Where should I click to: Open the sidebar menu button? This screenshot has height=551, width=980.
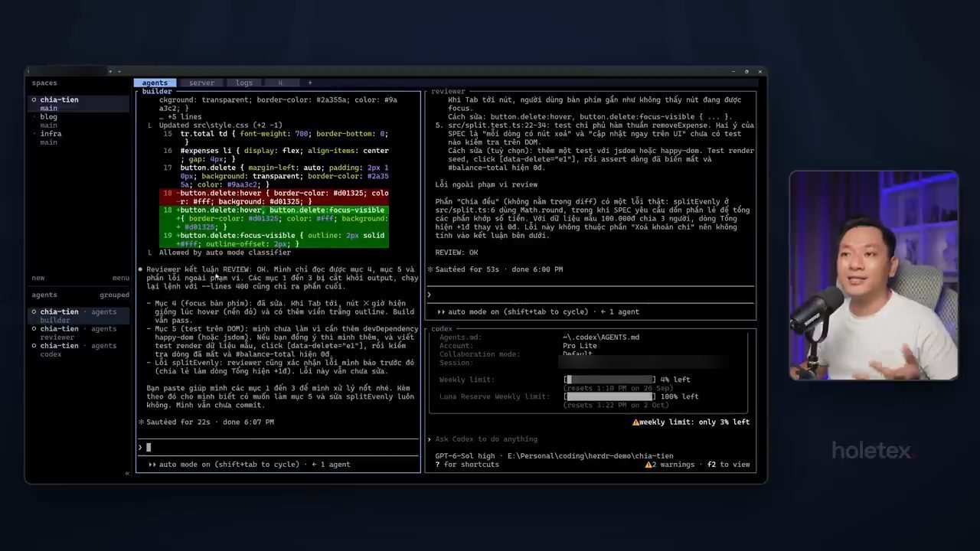point(120,278)
